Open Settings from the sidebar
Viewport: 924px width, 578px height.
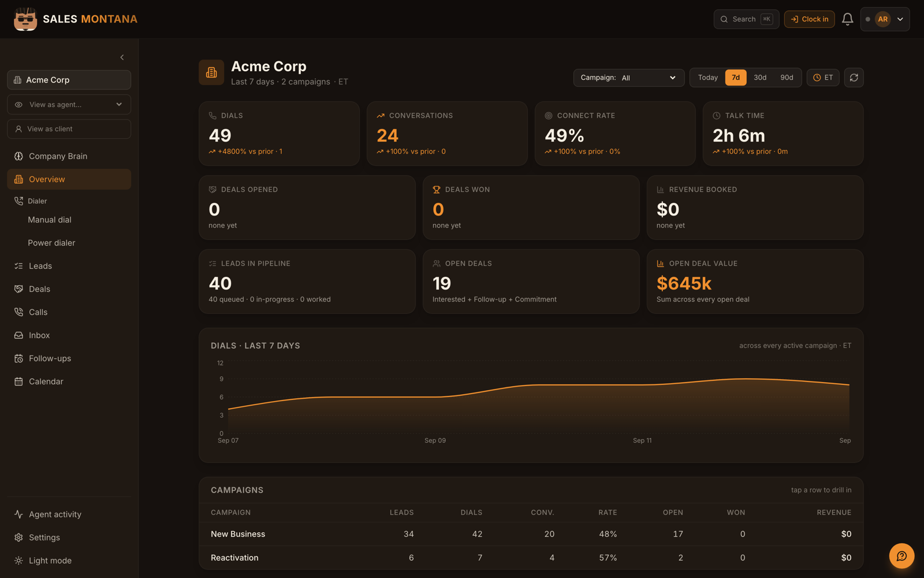point(69,538)
